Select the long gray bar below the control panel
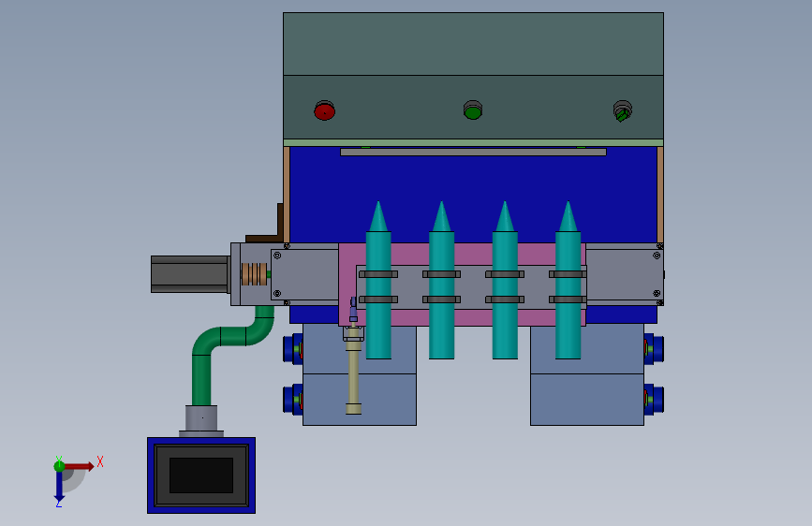This screenshot has width=812, height=526. coord(473,153)
